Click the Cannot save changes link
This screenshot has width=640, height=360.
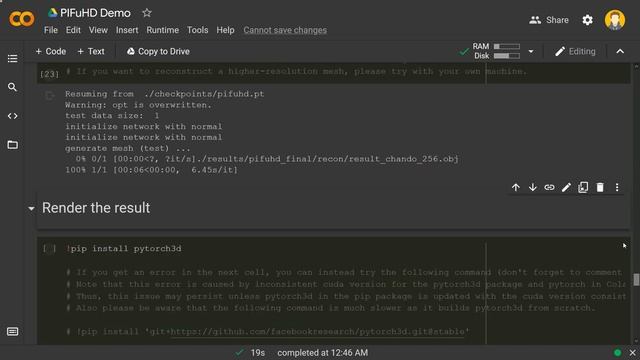285,30
